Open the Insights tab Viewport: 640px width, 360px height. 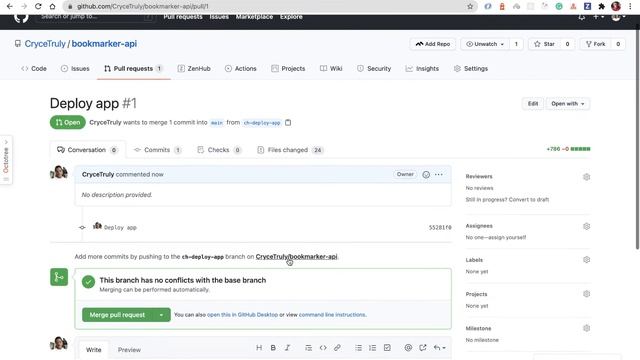coord(422,69)
